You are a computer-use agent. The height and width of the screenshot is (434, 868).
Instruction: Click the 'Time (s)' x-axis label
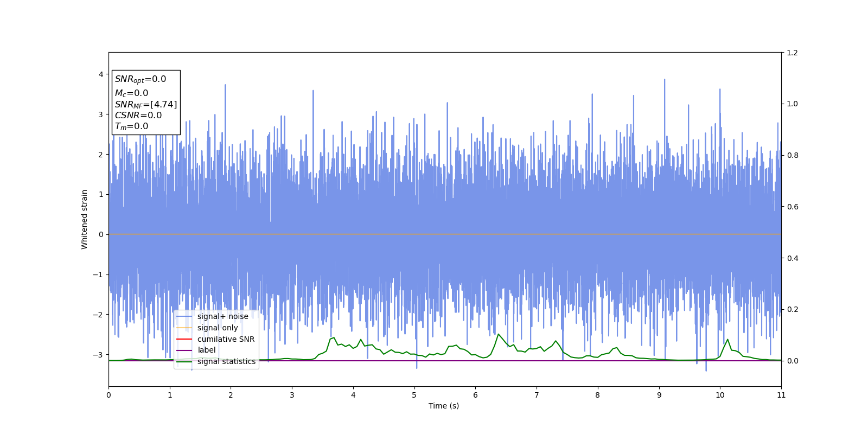[x=444, y=406]
